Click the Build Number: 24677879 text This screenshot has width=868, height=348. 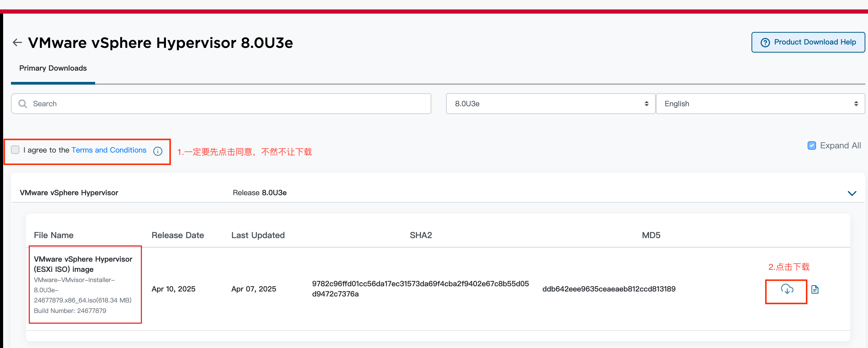click(x=70, y=311)
